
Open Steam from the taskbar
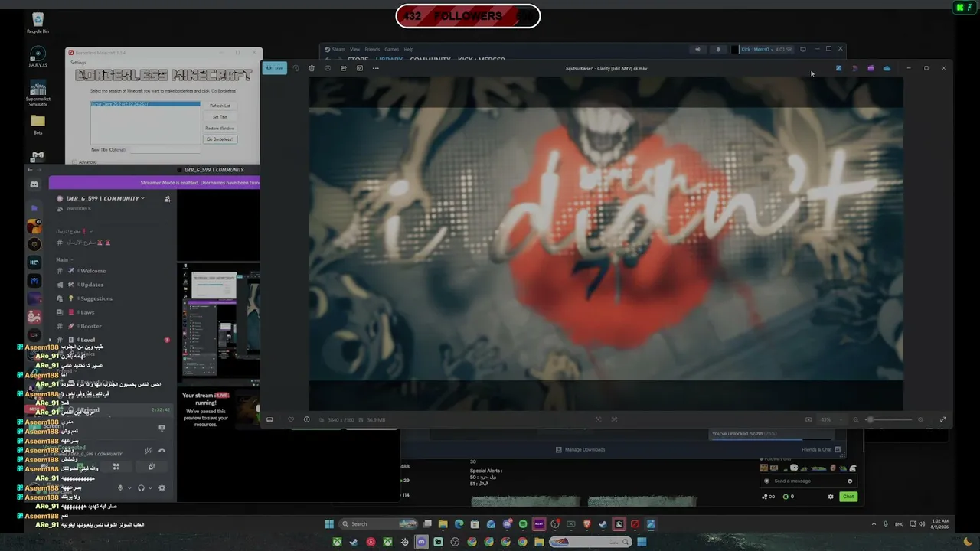point(603,524)
